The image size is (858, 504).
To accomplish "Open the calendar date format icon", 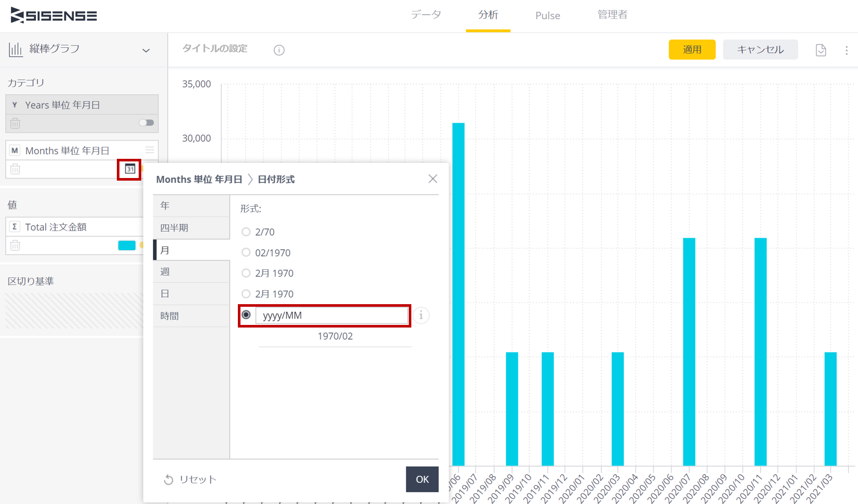I will [129, 169].
